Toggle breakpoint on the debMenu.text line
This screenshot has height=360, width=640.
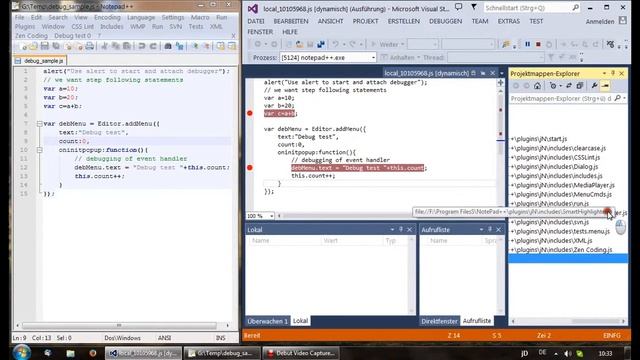tap(250, 167)
